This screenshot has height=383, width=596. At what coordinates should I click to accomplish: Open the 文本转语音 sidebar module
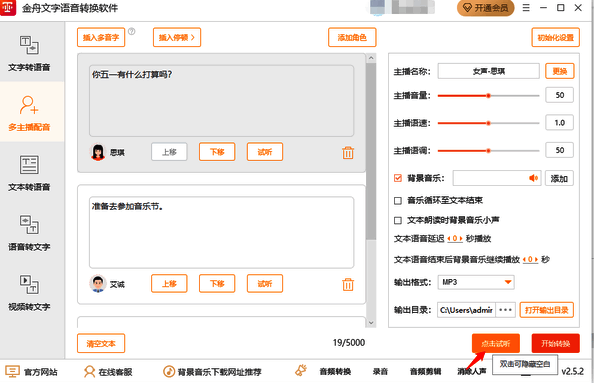[x=29, y=173]
